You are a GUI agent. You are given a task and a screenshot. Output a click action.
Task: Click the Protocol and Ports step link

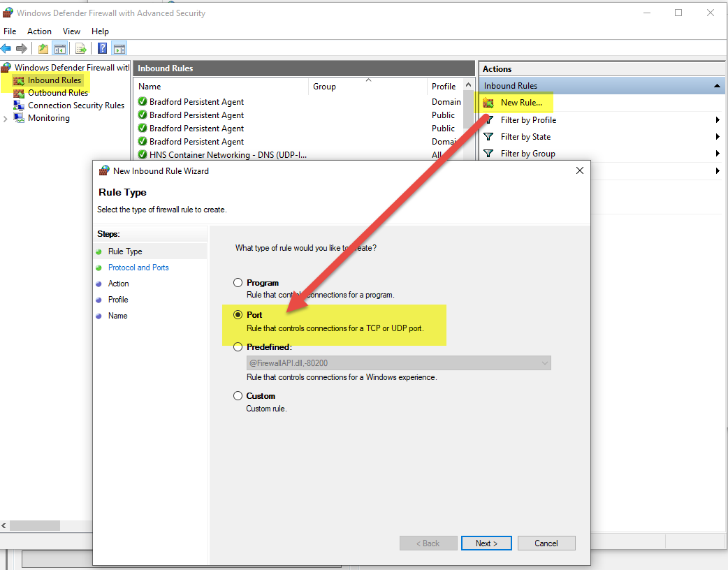pyautogui.click(x=138, y=268)
